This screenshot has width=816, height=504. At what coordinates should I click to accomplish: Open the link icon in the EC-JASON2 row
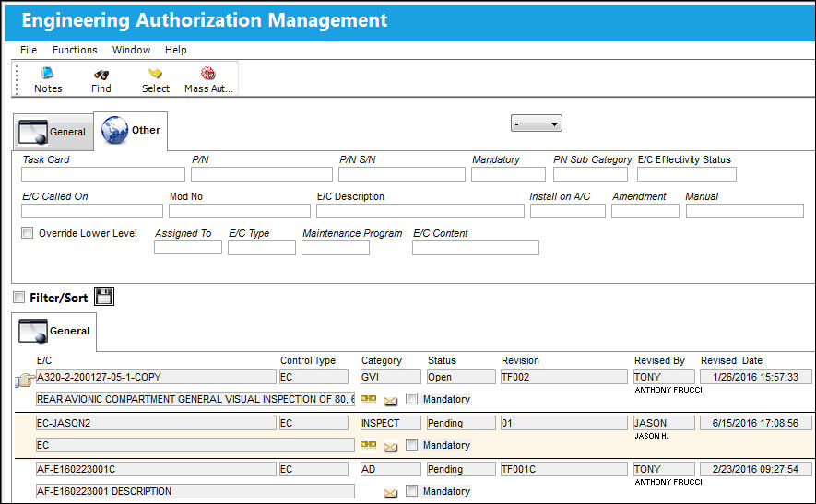click(x=369, y=445)
